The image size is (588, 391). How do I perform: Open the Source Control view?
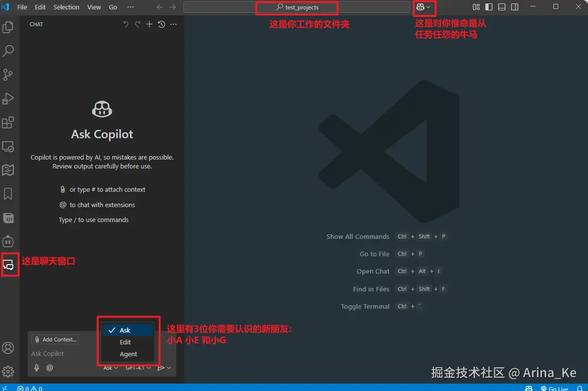click(8, 75)
